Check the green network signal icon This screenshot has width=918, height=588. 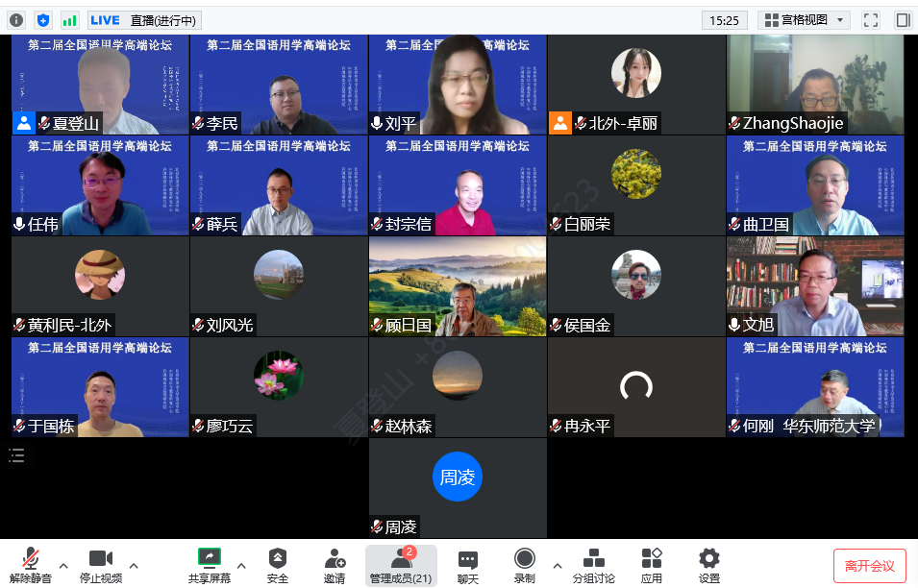point(69,20)
